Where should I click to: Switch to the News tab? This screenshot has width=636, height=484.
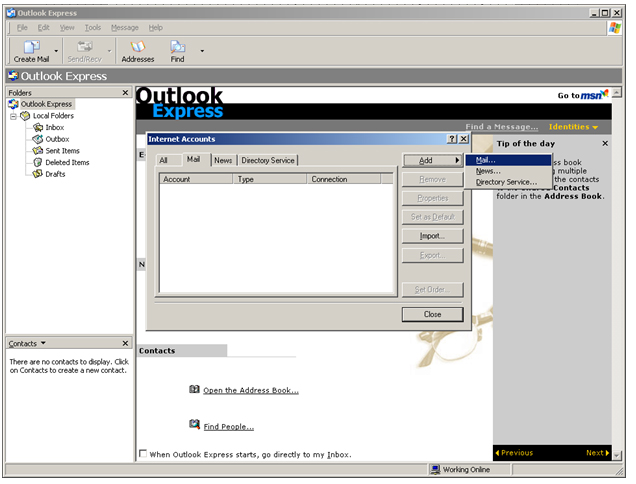(x=223, y=161)
